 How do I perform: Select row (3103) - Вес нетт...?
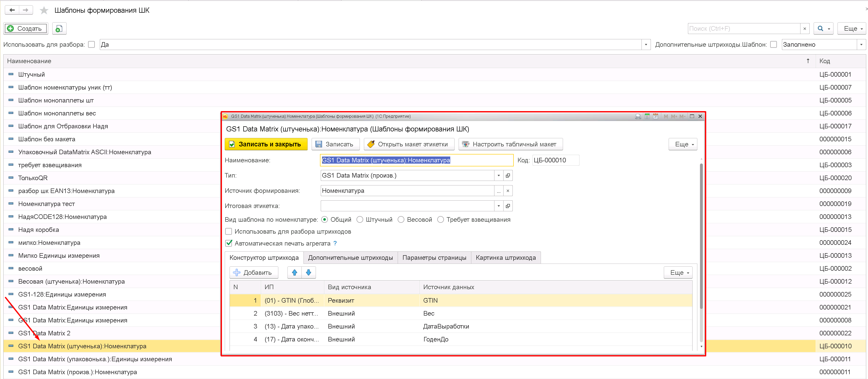(x=461, y=313)
